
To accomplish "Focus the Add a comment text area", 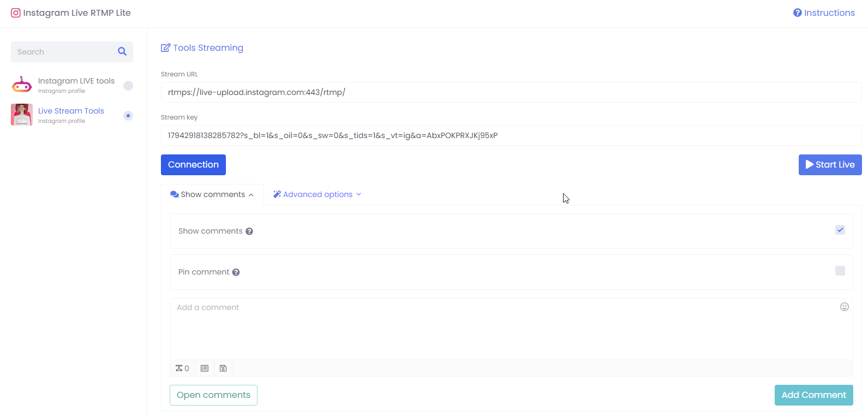I will [x=511, y=329].
